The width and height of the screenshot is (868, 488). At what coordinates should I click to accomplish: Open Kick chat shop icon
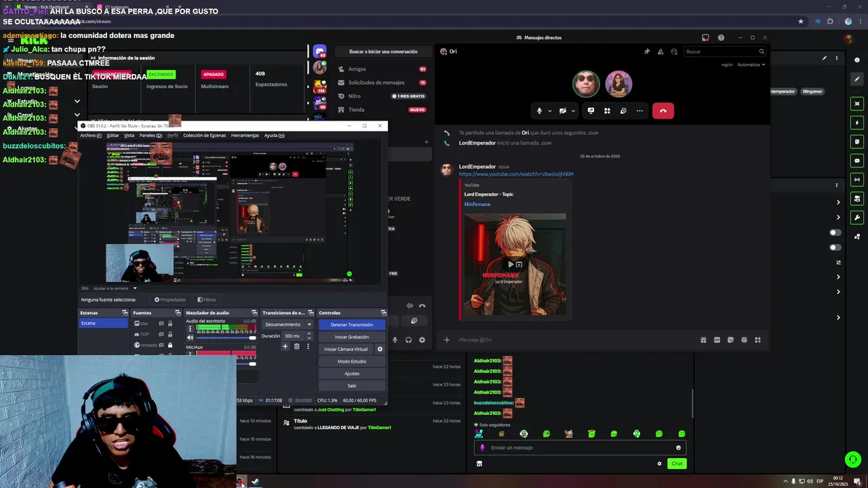point(479,464)
